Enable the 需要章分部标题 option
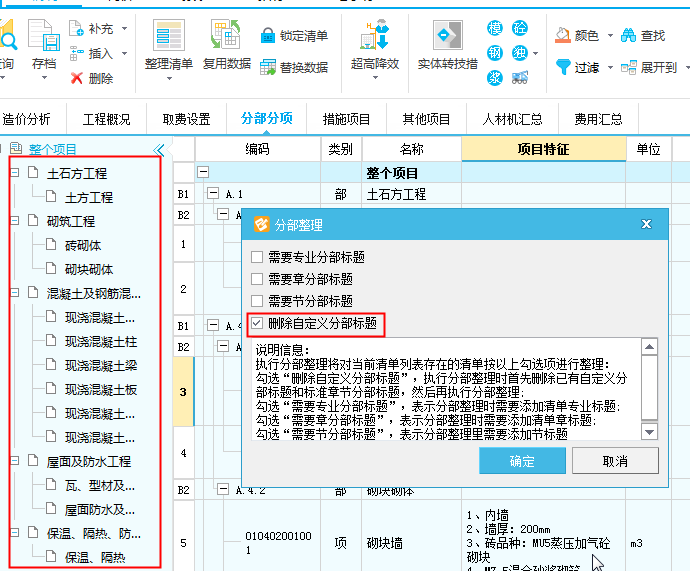This screenshot has height=571, width=690. coord(258,279)
